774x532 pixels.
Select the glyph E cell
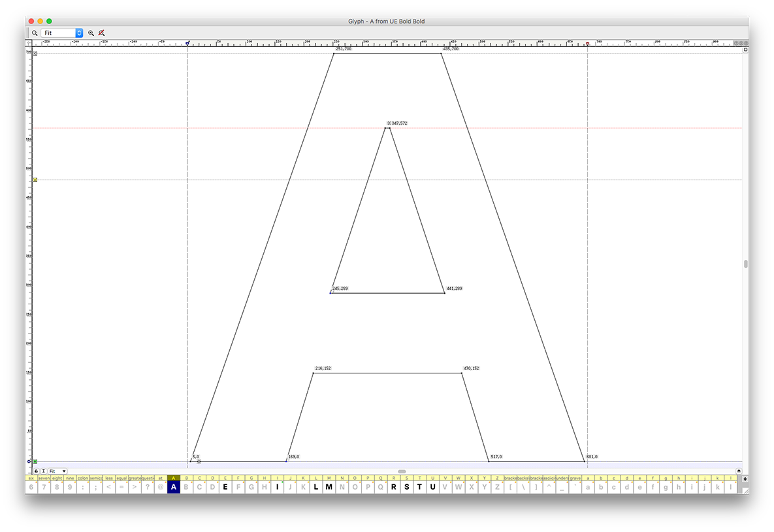pos(225,486)
